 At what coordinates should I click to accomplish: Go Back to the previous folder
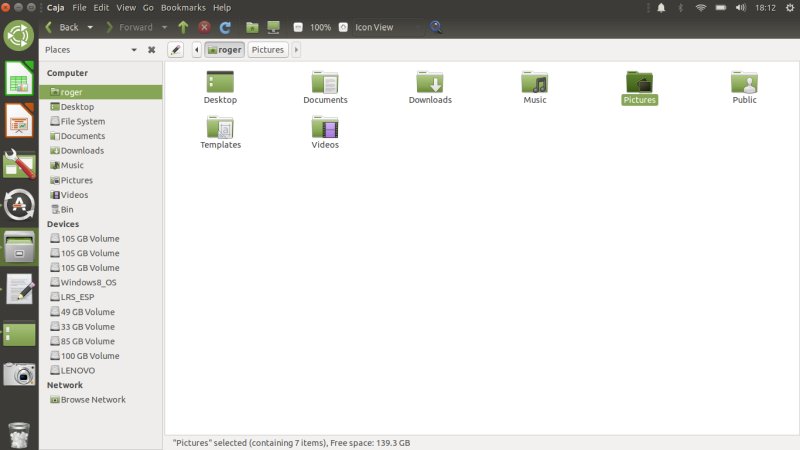point(63,27)
